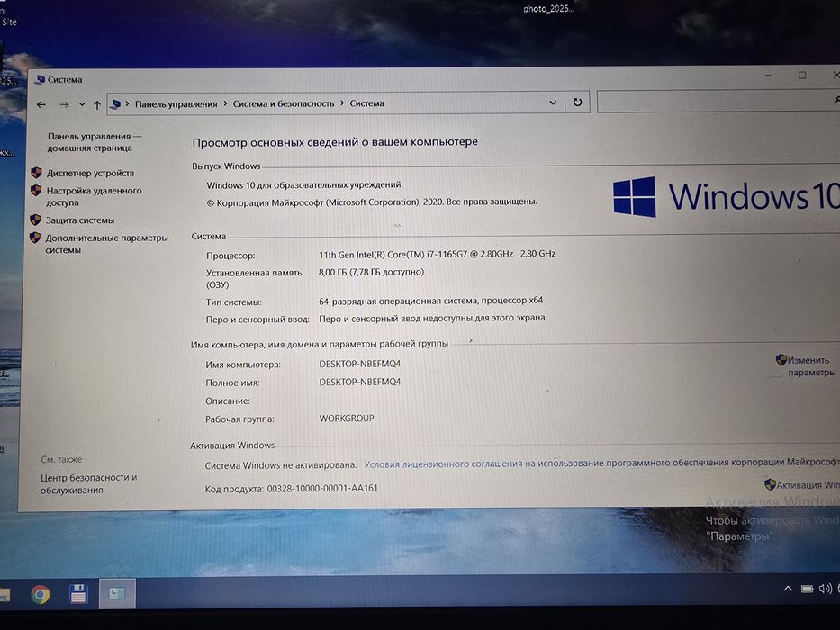Open the floppy disk app in taskbar
The width and height of the screenshot is (840, 630).
tap(78, 594)
